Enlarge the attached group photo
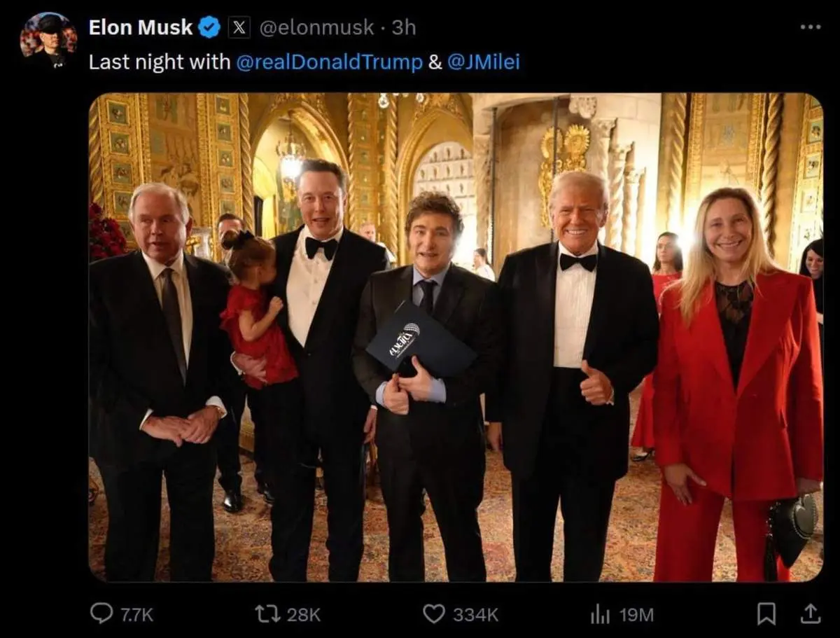 pyautogui.click(x=456, y=337)
